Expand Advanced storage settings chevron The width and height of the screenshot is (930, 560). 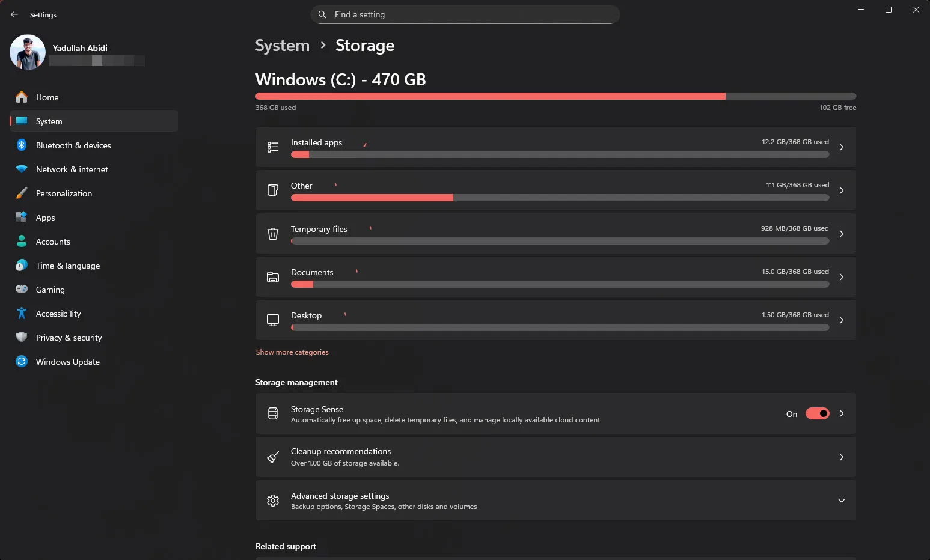[842, 501]
